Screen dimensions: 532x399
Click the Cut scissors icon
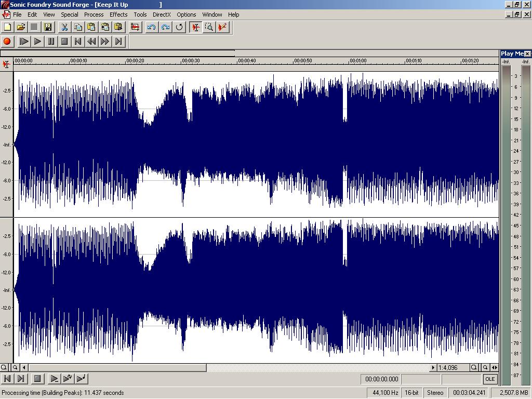64,27
